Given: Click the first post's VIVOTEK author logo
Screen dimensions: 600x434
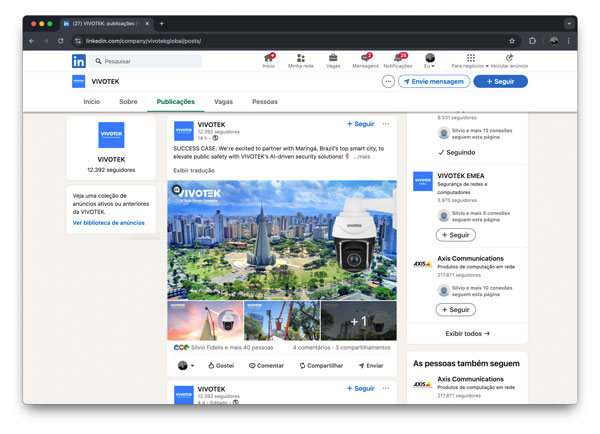Looking at the screenshot, I should 184,131.
